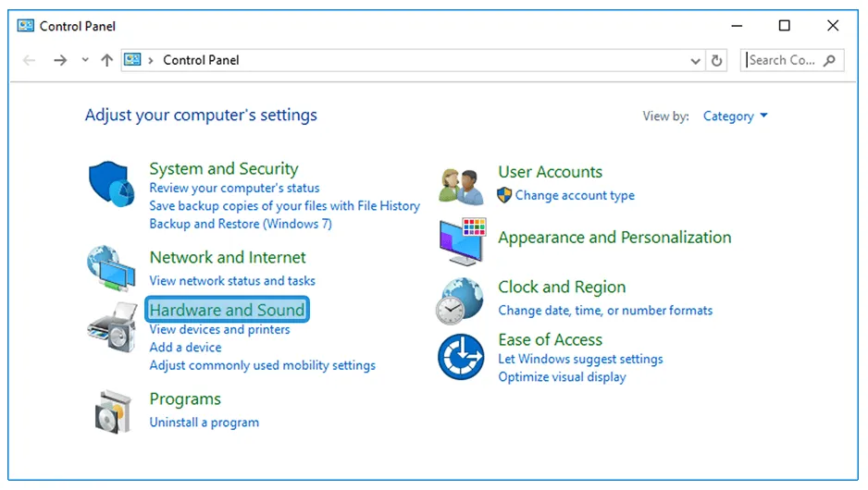The height and width of the screenshot is (490, 868).
Task: Open Network and Internet category
Action: click(x=228, y=257)
